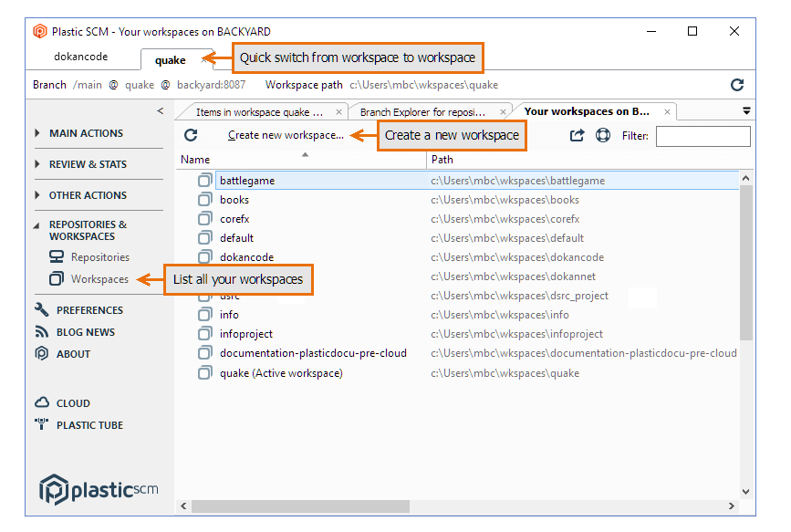Click Create new workspace...
This screenshot has width=791, height=532.
click(x=286, y=135)
